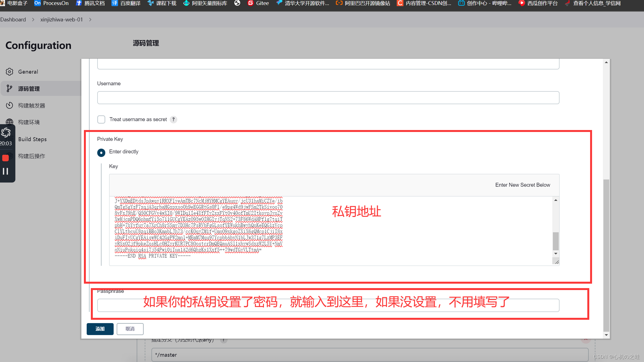The height and width of the screenshot is (362, 644).
Task: Expand breadcrumb chevron after Dashboard
Action: point(33,20)
